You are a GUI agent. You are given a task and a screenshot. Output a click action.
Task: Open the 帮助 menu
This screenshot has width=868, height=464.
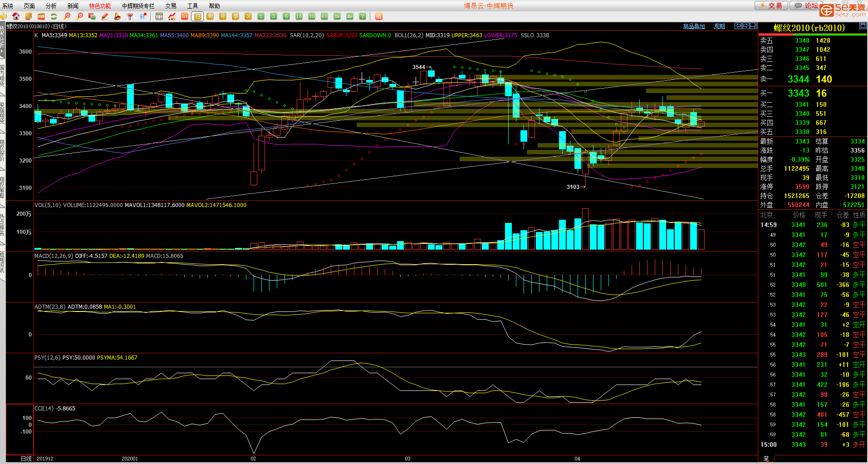pyautogui.click(x=214, y=6)
